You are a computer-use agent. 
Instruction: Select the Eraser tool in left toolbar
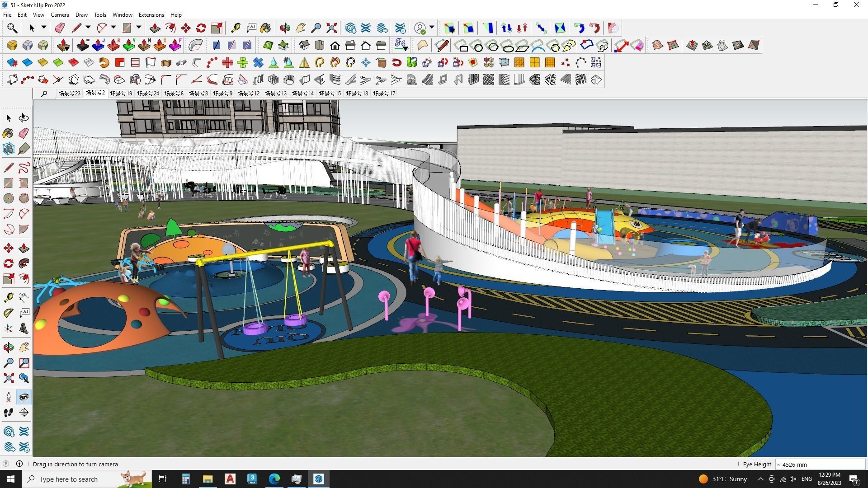[x=24, y=133]
